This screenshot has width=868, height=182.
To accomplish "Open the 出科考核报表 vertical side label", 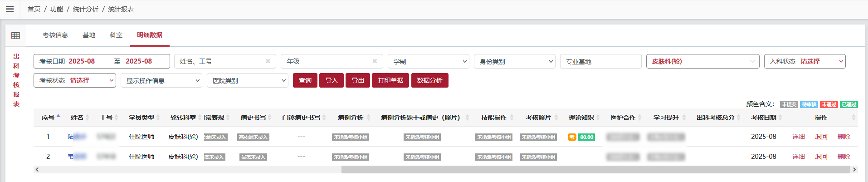I will click(x=16, y=80).
